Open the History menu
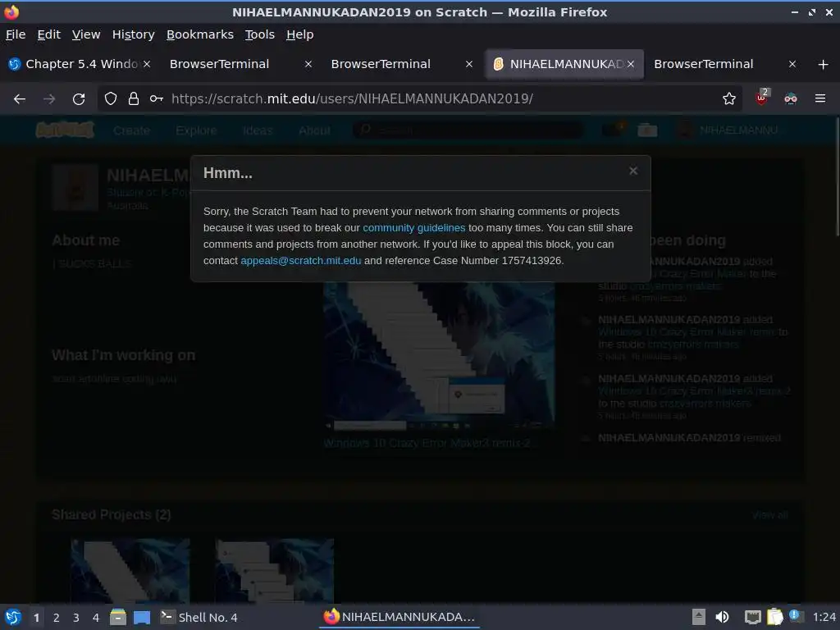The width and height of the screenshot is (840, 630). tap(134, 34)
